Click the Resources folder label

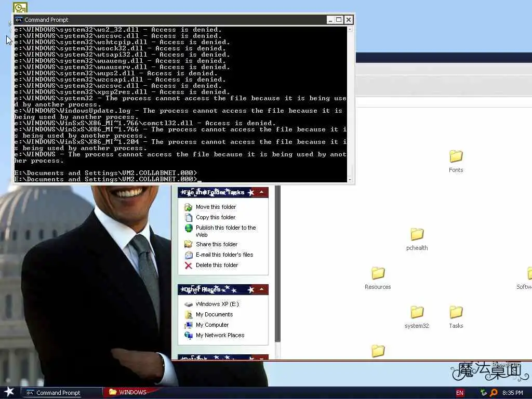coord(378,287)
